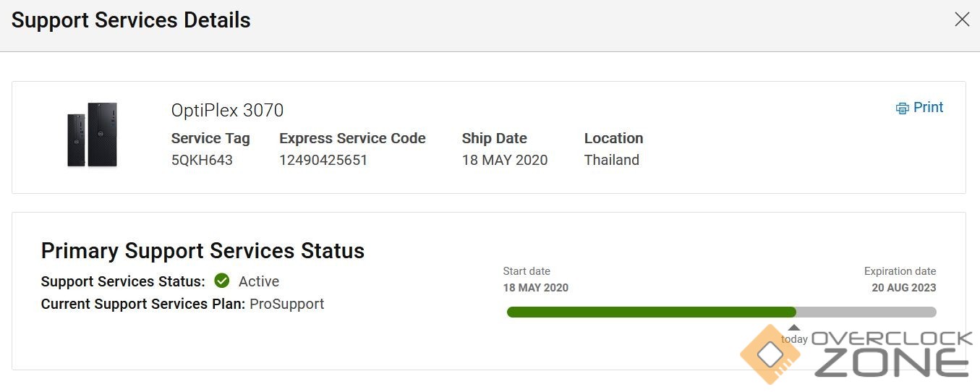The width and height of the screenshot is (980, 392).
Task: Click the OptiPlex 3070 product image
Action: click(x=92, y=135)
